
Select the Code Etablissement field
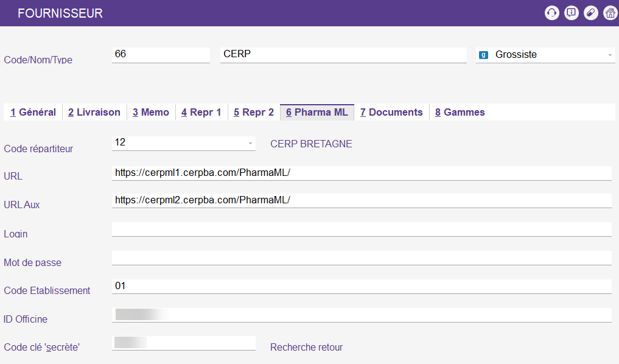[362, 286]
